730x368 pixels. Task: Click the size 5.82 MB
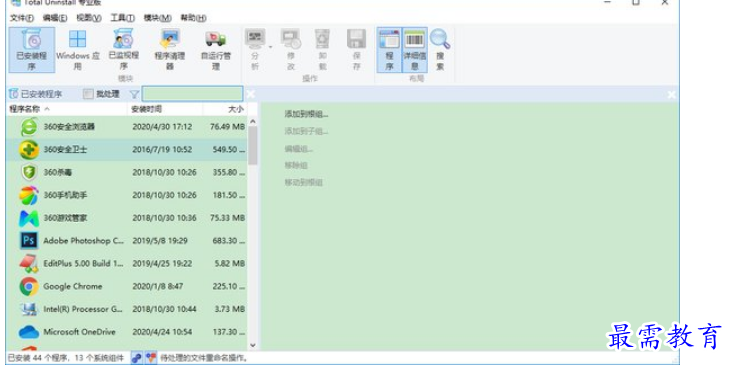pos(230,264)
